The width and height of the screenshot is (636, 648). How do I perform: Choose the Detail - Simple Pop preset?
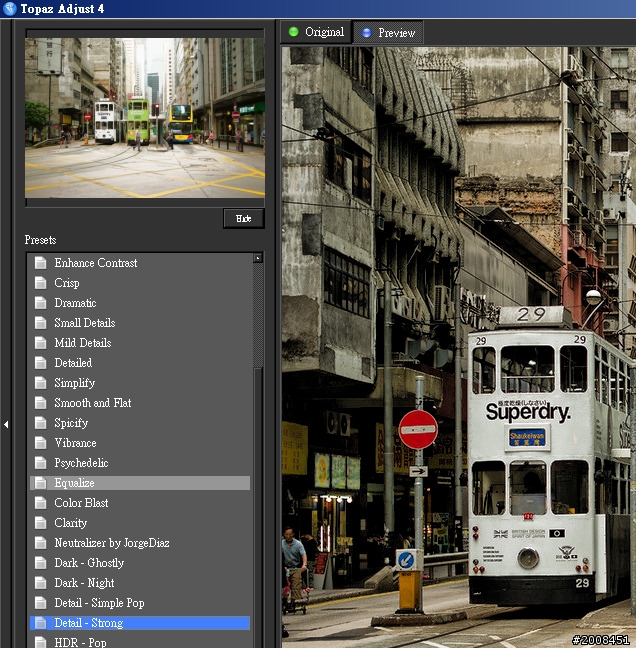coord(140,603)
